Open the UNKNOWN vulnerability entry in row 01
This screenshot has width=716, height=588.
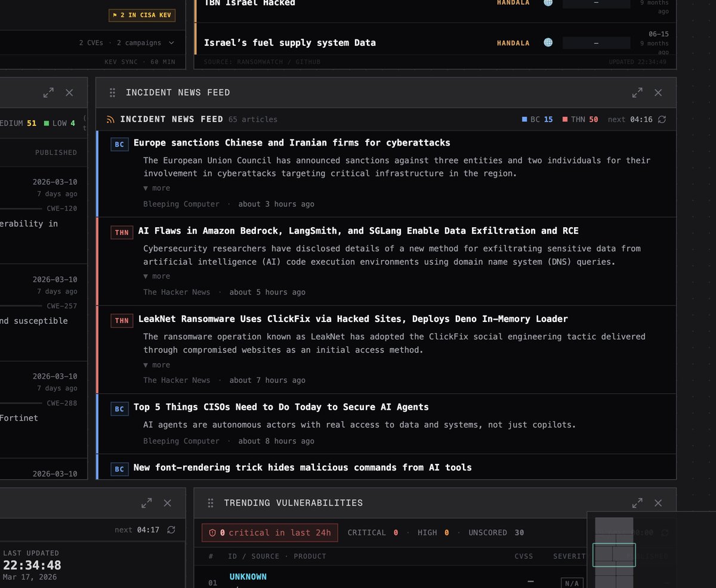coord(248,577)
